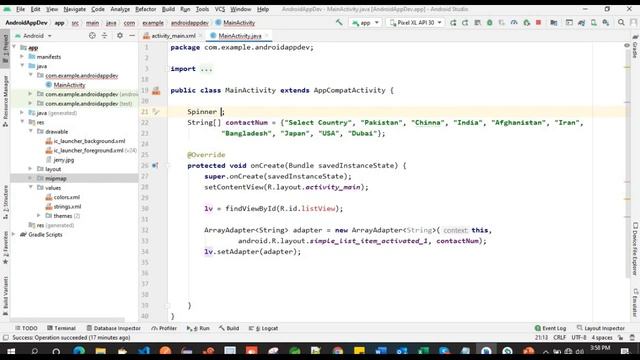Click Attach Debugger to Android Process icon
640x360 pixels.
point(527,23)
